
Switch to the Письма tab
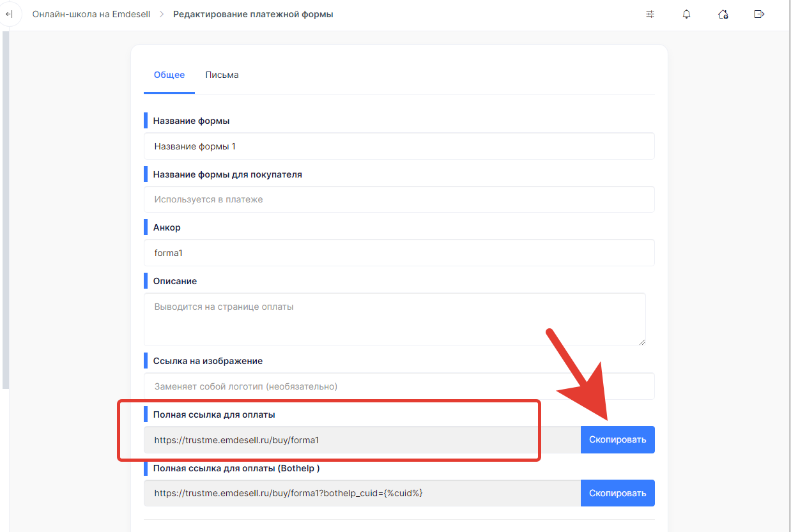coord(222,75)
